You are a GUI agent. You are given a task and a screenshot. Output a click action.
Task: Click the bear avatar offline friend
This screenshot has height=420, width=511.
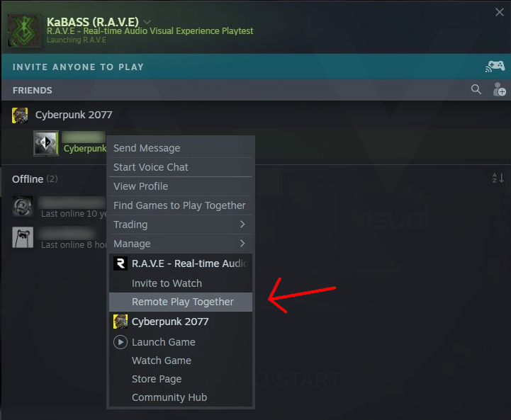tap(23, 237)
